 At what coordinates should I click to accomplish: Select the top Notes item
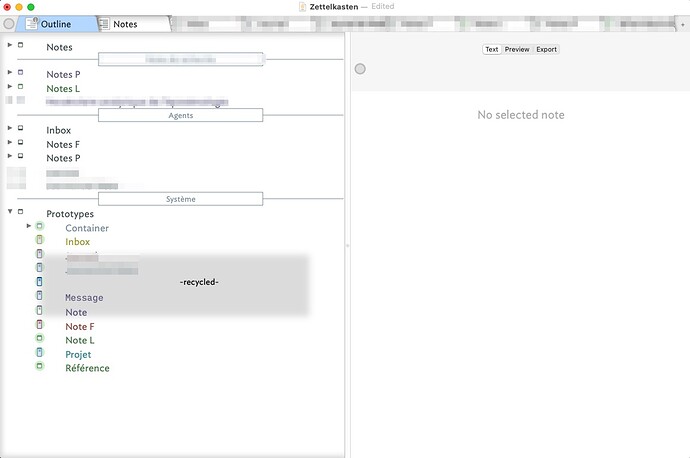tap(59, 47)
